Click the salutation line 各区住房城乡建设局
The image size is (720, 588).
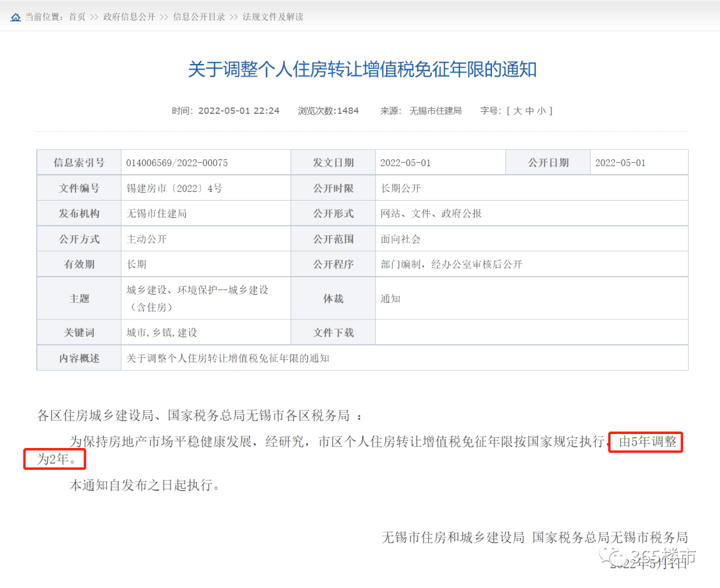[199, 416]
